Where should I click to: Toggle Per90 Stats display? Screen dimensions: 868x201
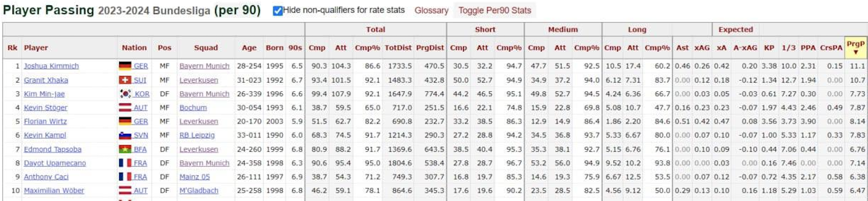pyautogui.click(x=494, y=11)
